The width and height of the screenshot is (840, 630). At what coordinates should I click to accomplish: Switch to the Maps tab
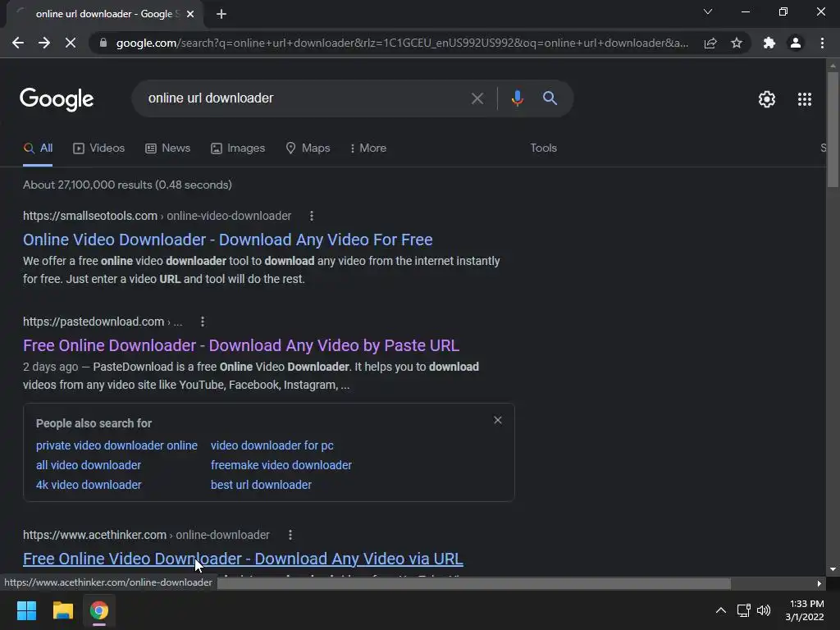(x=308, y=148)
